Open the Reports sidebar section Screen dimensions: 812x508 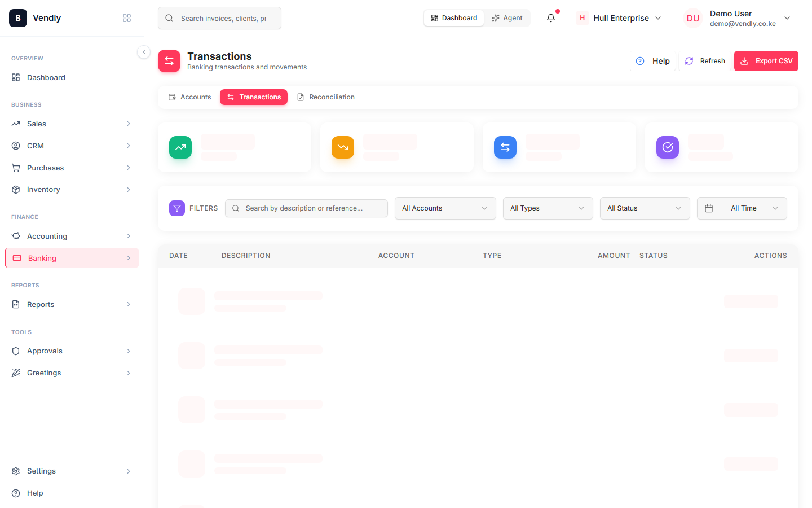pos(72,304)
